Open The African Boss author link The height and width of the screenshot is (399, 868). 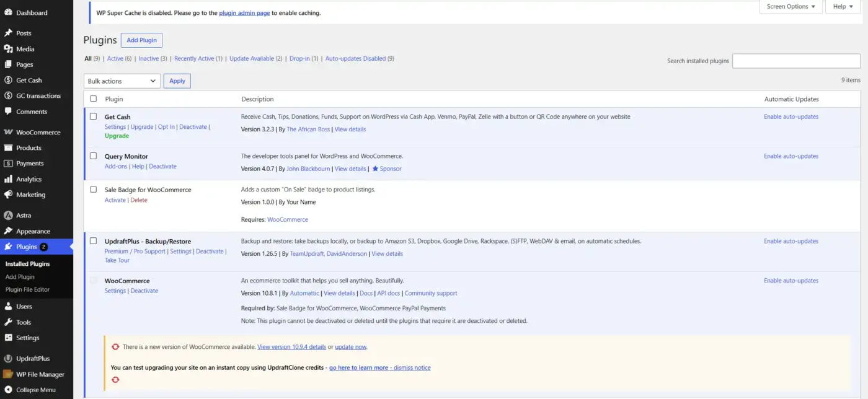[308, 129]
